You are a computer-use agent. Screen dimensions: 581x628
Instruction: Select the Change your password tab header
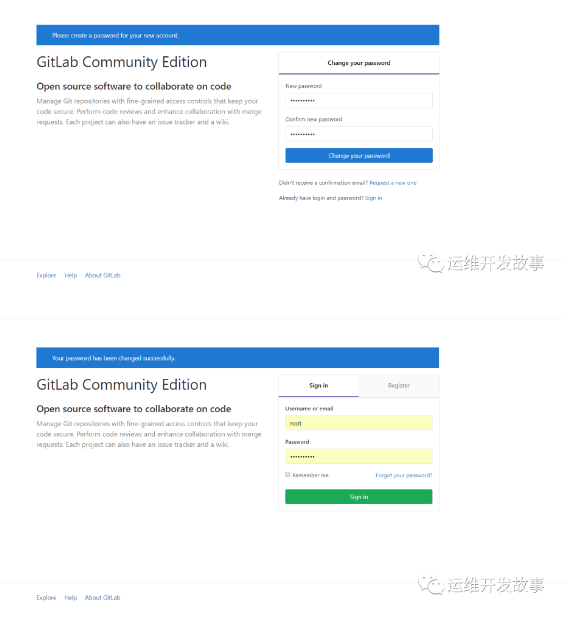pos(359,63)
